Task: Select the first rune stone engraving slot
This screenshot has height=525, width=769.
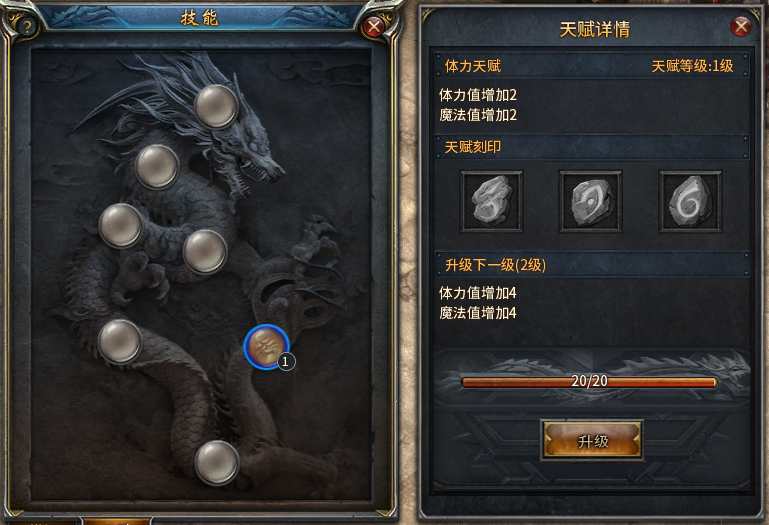Action: click(x=491, y=202)
